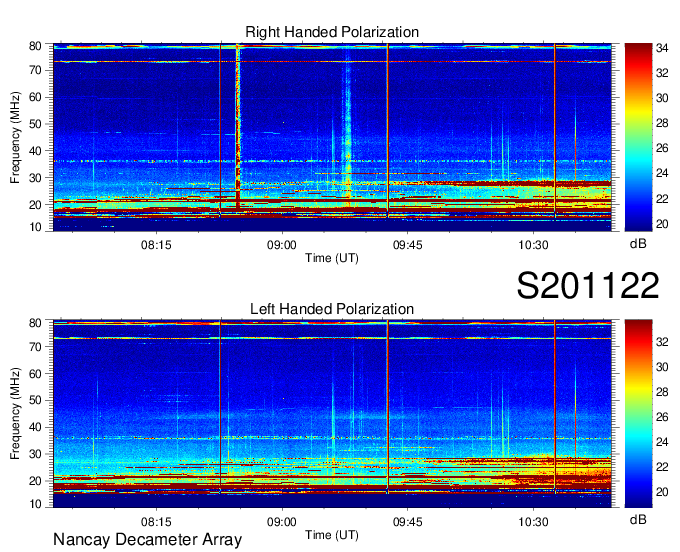
Task: Click the "09:45" time tick under the Left Handed plot
Action: point(408,522)
